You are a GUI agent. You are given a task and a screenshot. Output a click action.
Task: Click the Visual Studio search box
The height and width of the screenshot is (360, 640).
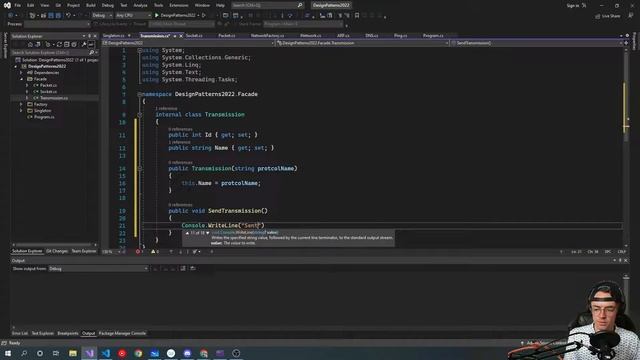click(x=267, y=5)
